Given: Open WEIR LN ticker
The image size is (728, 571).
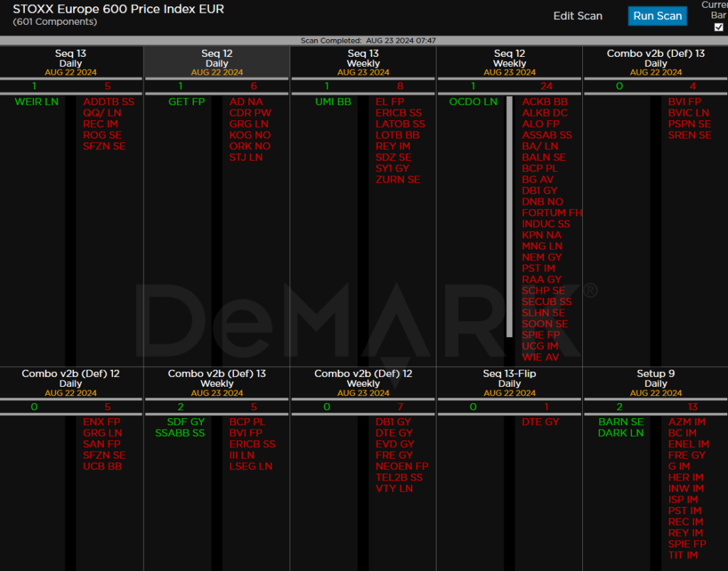Looking at the screenshot, I should [x=37, y=102].
